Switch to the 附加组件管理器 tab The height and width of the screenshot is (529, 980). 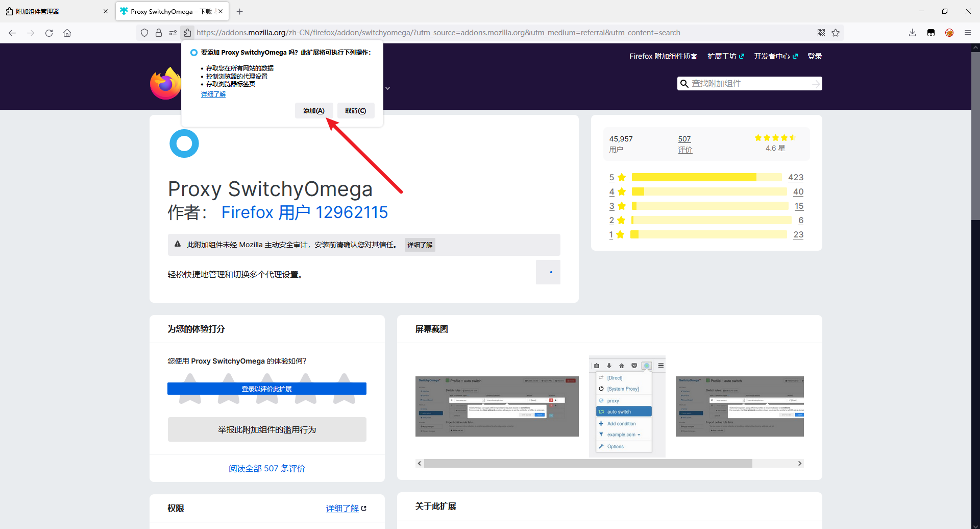[56, 11]
